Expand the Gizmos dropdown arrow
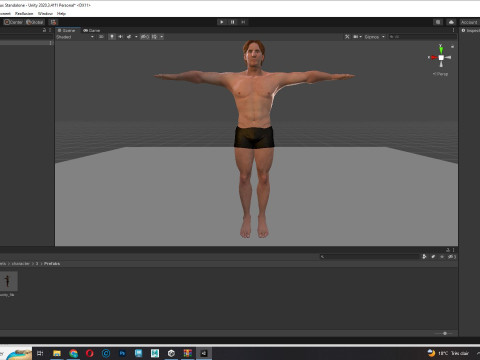 [383, 37]
